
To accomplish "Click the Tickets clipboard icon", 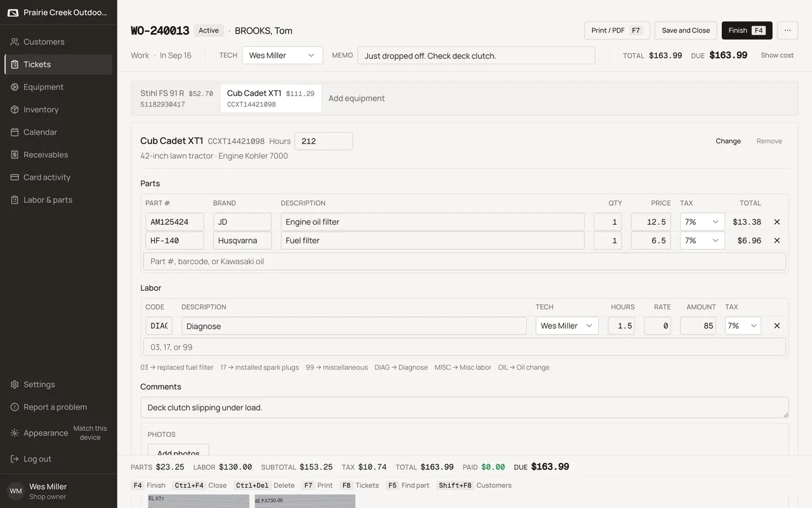I will (x=15, y=64).
